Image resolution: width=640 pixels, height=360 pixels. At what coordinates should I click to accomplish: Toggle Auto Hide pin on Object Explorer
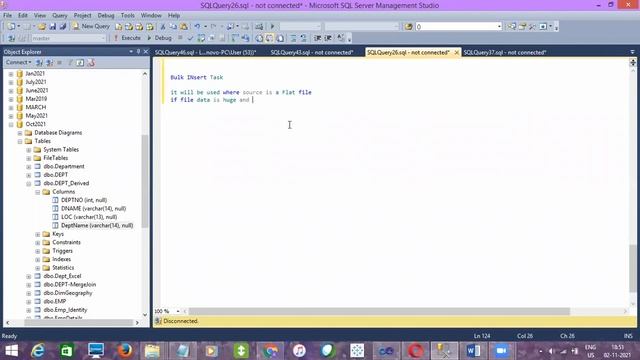(x=138, y=52)
